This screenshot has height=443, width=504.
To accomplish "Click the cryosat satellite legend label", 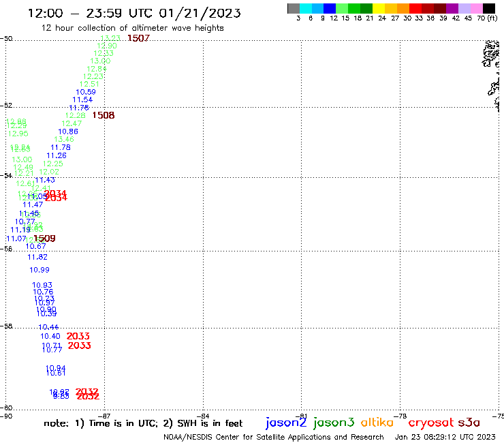I will (431, 423).
